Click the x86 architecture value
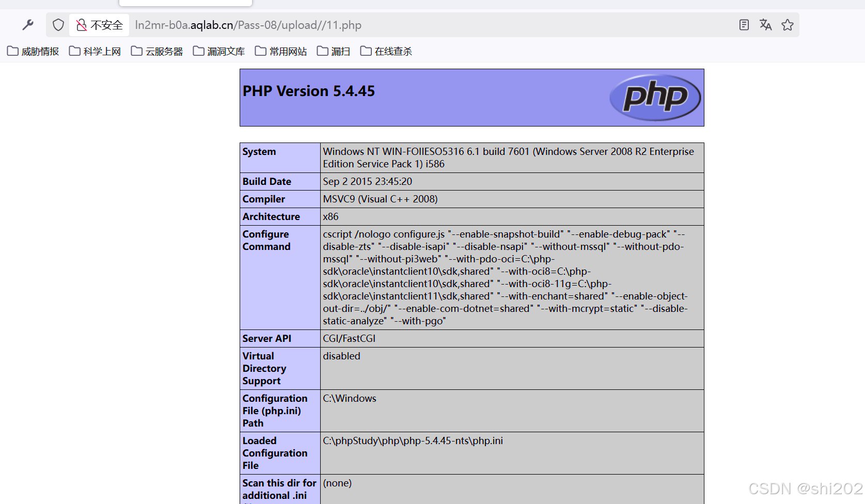 coord(331,217)
